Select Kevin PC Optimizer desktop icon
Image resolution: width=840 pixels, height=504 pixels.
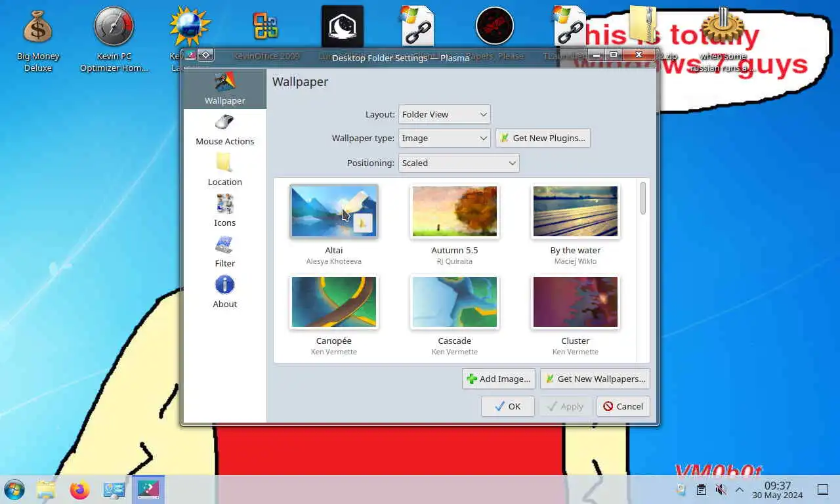114,39
